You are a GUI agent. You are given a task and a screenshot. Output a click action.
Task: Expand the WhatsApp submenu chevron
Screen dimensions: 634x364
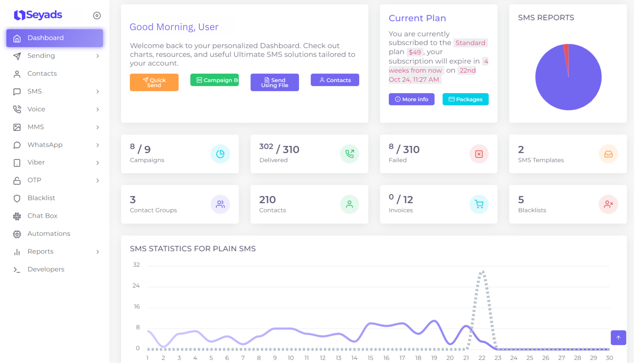click(97, 145)
